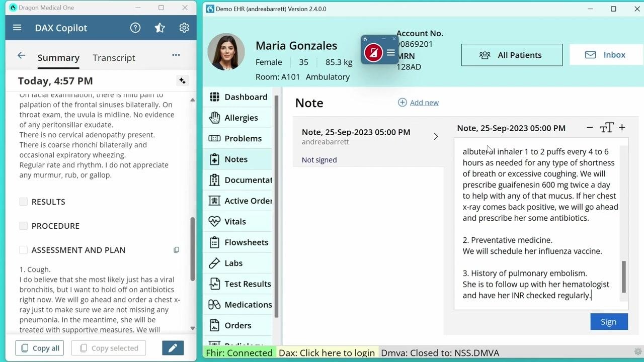Click the text size TT icon
This screenshot has width=644, height=362.
point(606,128)
